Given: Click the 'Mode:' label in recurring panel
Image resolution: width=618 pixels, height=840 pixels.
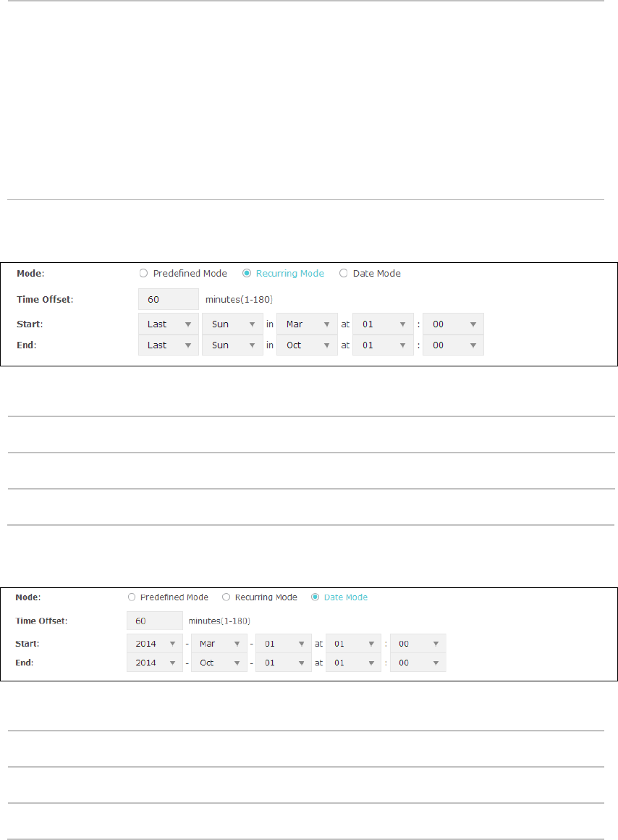Looking at the screenshot, I should (30, 273).
